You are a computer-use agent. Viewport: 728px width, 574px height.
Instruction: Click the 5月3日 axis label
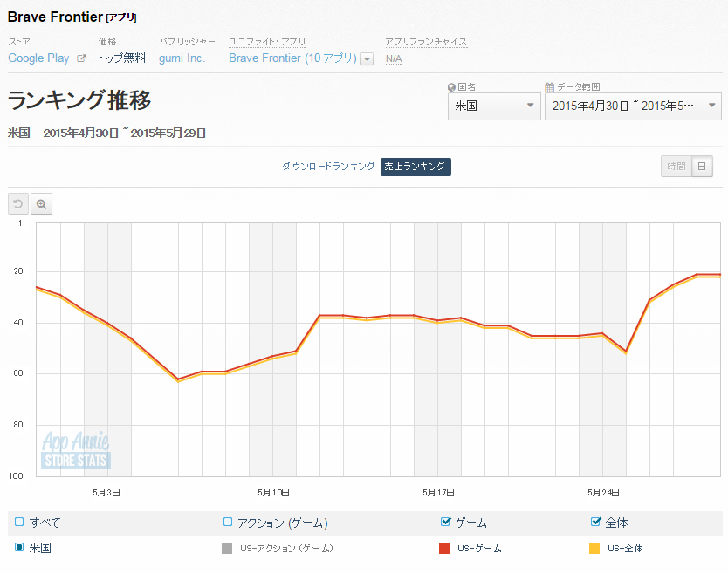point(106,492)
